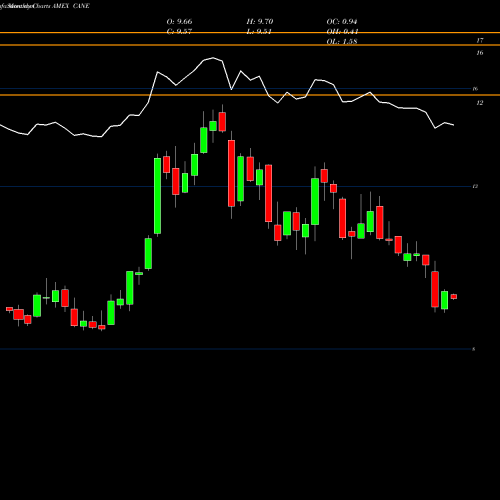Click the 'OH: 0.41' value

[x=342, y=32]
